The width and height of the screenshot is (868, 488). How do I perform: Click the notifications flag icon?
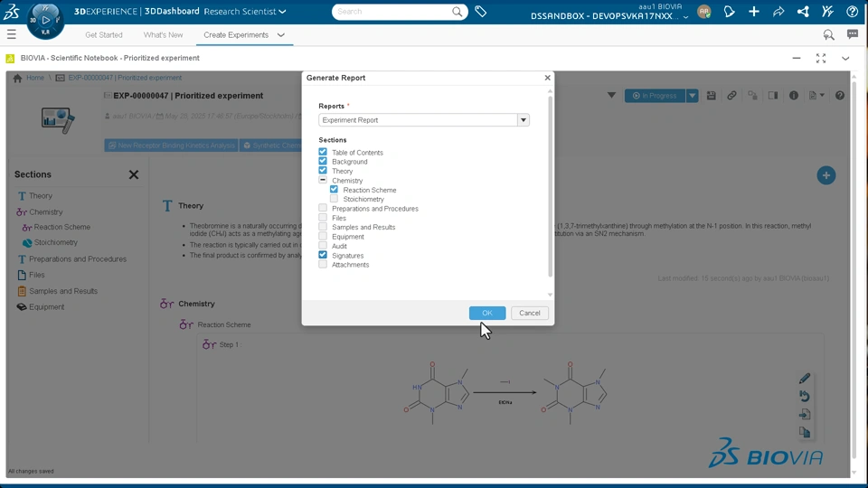pos(729,12)
